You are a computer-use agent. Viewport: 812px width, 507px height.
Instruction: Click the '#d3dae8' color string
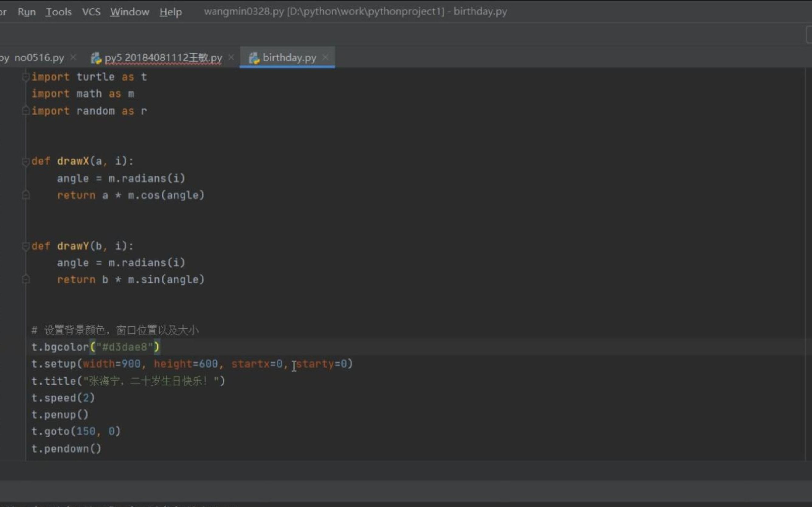pos(124,347)
